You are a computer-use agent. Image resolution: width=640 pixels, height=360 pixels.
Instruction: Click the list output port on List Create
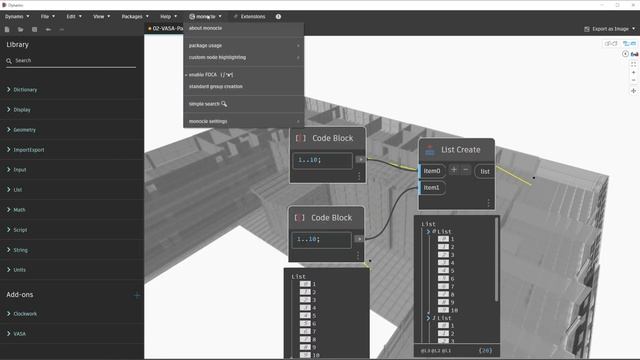[484, 171]
